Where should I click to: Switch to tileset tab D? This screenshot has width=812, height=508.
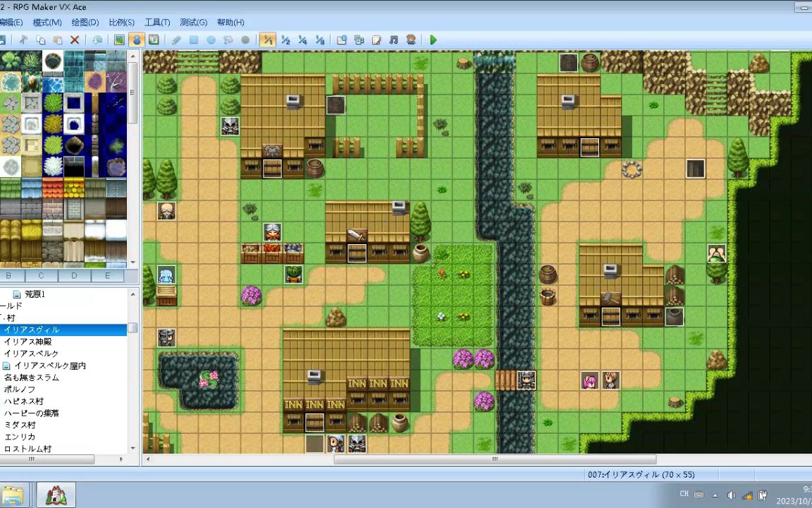point(74,276)
